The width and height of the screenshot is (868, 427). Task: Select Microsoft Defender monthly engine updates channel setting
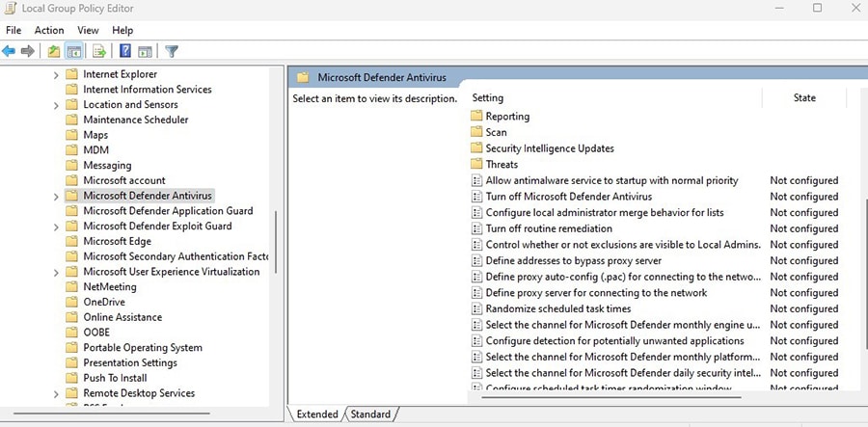(x=623, y=325)
